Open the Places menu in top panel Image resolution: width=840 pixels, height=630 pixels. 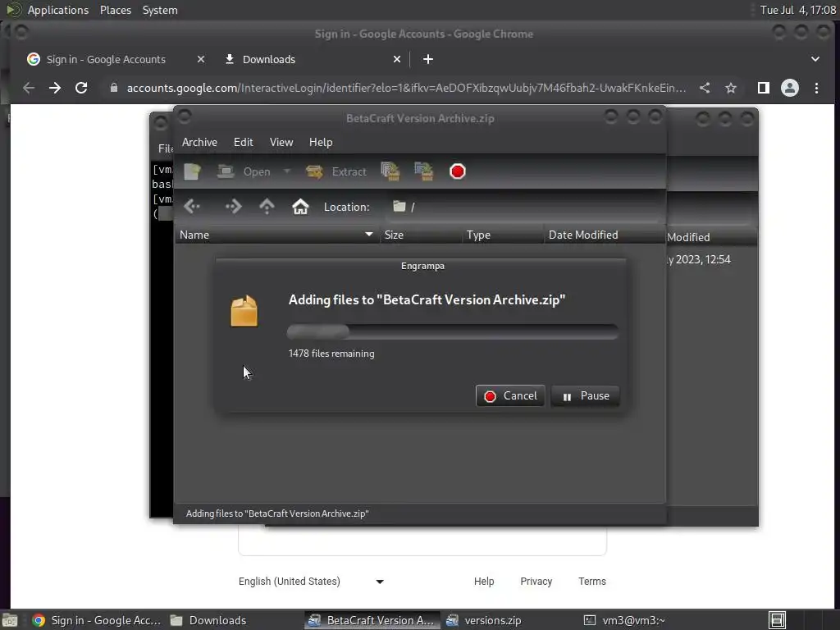coord(116,10)
